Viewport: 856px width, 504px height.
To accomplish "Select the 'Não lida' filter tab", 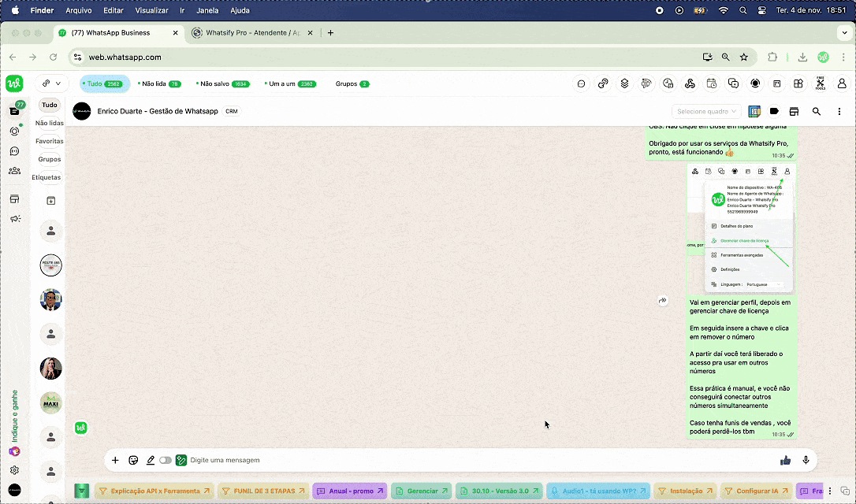I will click(158, 83).
